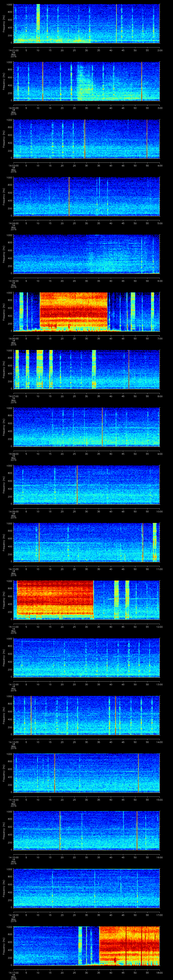Click the red vertical line near 55 seconds in the 14:03 spectrogram
Image resolution: width=173 pixels, height=980 pixels.
[x=147, y=139]
